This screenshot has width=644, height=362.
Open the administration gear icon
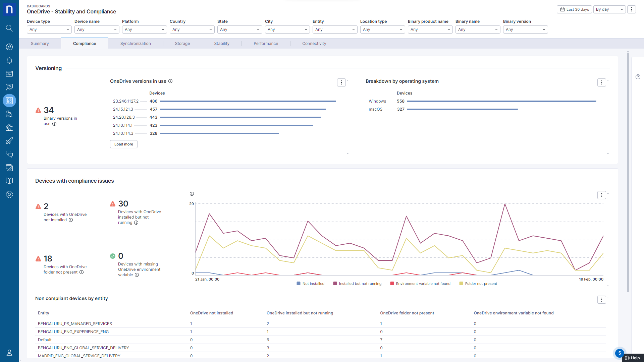point(9,194)
